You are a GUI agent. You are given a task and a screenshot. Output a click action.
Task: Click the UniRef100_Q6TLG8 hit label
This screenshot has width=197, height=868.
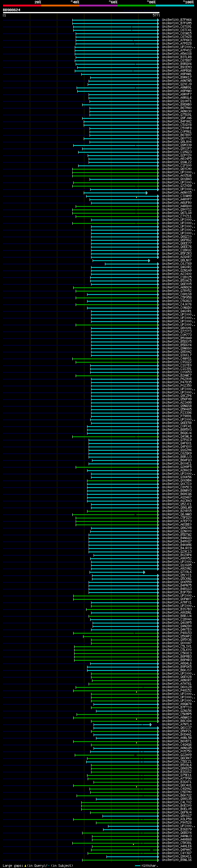176,213
